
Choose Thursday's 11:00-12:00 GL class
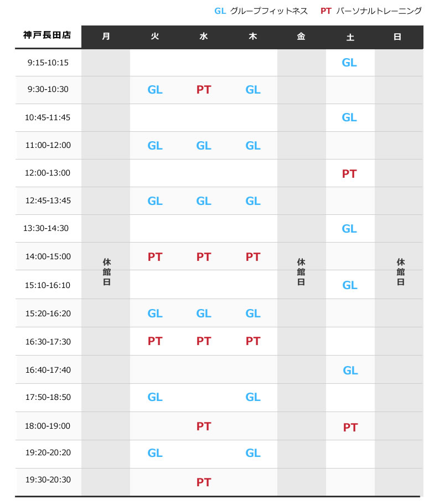tap(253, 146)
